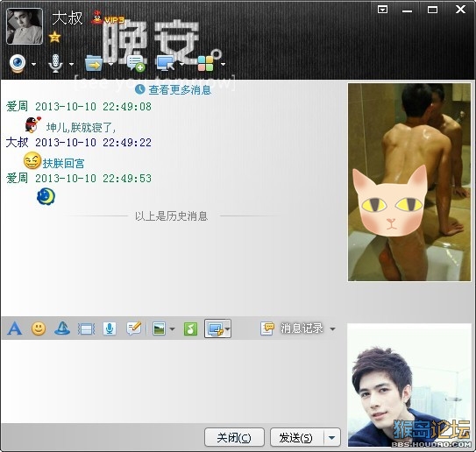Open the emoji smiley picker
Image resolution: width=476 pixels, height=452 pixels.
click(39, 328)
